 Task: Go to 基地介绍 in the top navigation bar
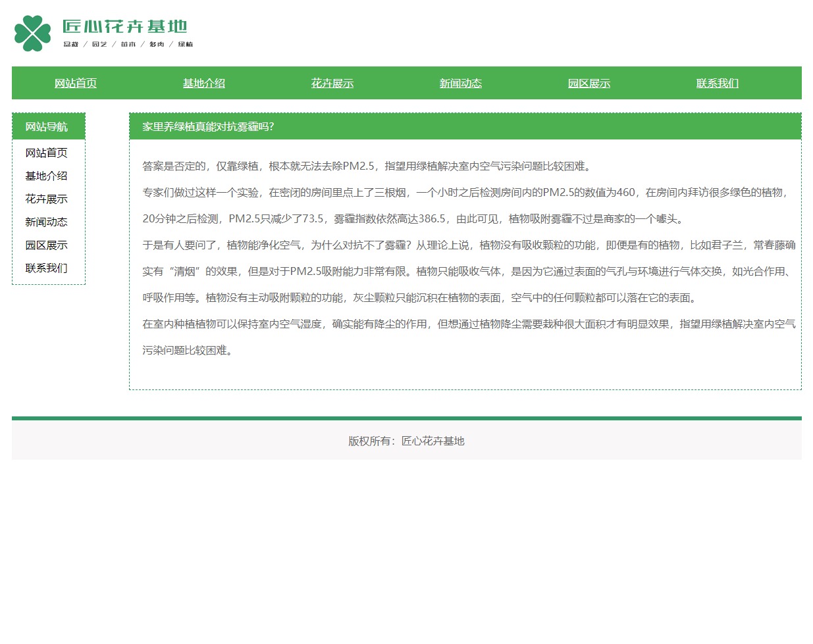click(204, 84)
